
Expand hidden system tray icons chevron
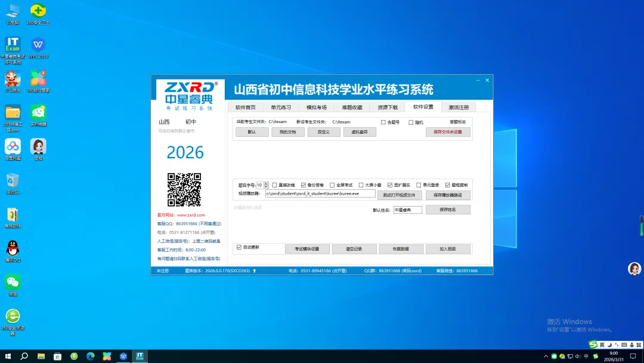coord(546,356)
